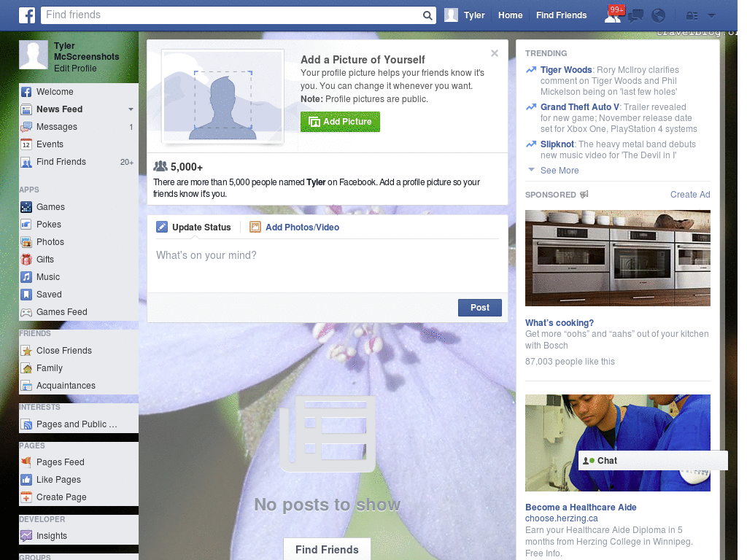Open the notifications globe icon

pos(659,16)
